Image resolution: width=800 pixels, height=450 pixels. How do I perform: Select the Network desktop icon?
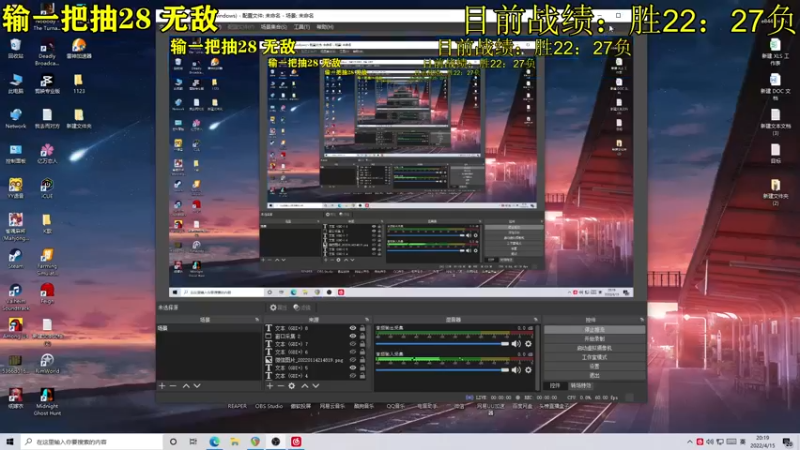pyautogui.click(x=15, y=118)
